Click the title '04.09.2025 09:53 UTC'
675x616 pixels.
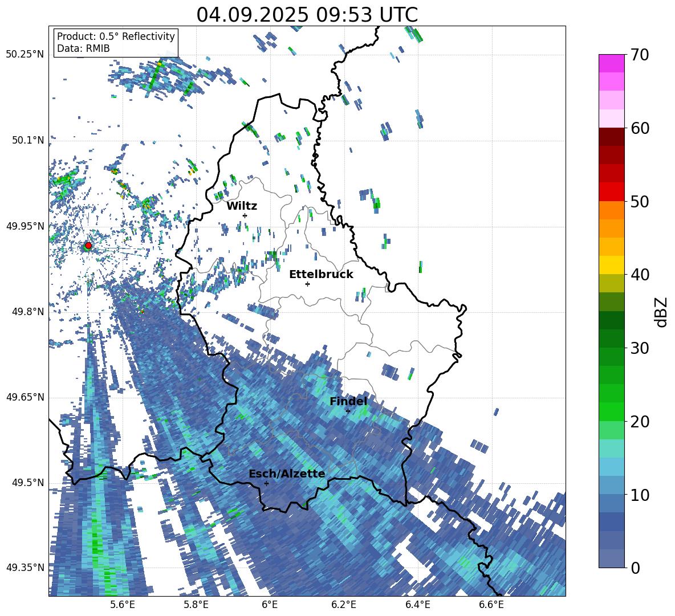[307, 15]
